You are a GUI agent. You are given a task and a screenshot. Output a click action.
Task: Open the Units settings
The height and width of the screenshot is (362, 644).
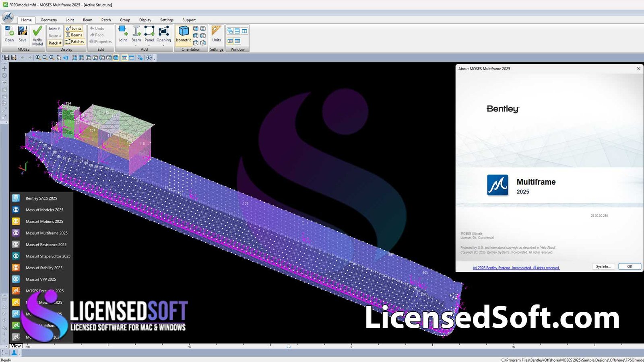[217, 34]
